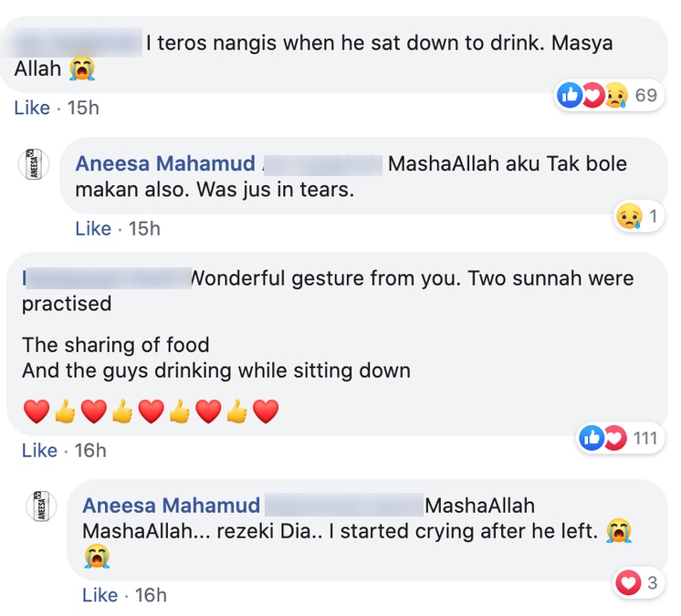
Task: Click the heart reaction icon beside 111
Action: [614, 438]
